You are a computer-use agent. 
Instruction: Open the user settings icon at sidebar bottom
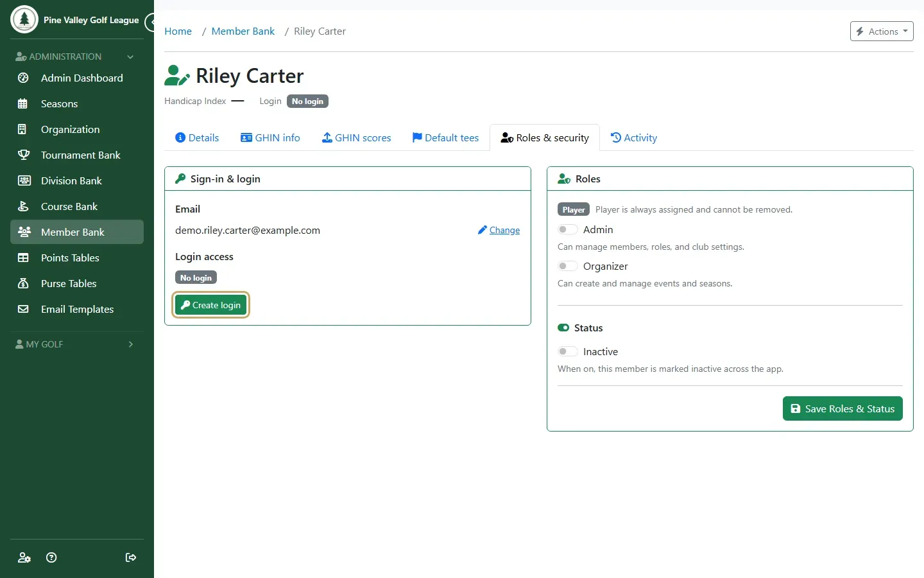[24, 557]
